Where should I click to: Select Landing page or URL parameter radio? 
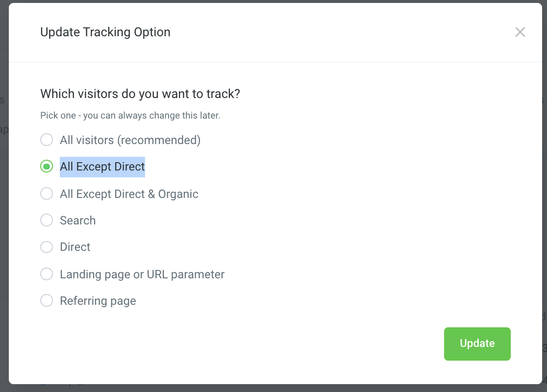click(47, 274)
